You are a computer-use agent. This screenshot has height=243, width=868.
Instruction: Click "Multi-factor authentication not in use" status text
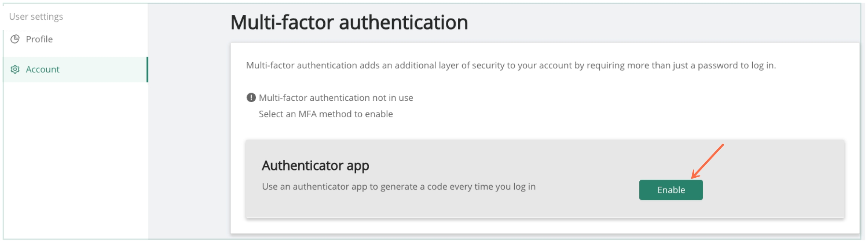(x=336, y=98)
